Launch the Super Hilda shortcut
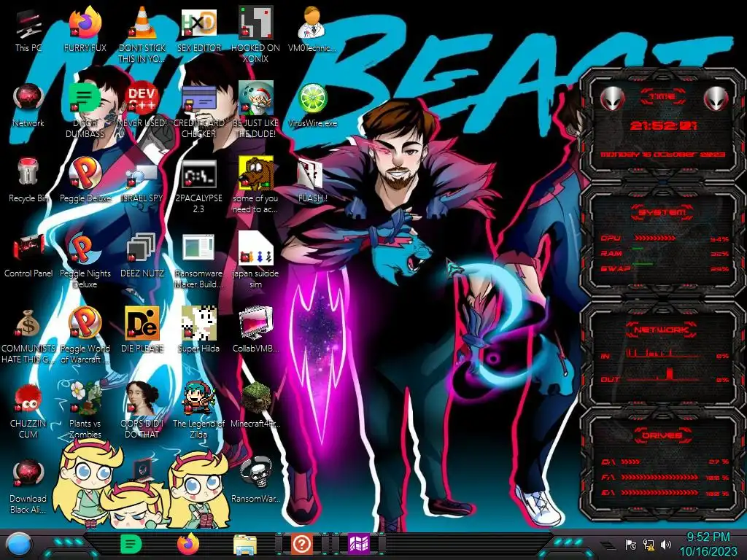747x560 pixels. click(198, 330)
